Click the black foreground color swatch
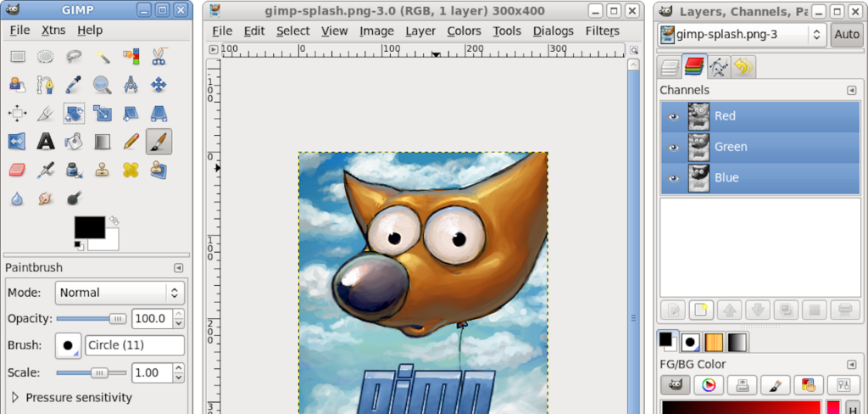This screenshot has height=414, width=868. pos(89,227)
